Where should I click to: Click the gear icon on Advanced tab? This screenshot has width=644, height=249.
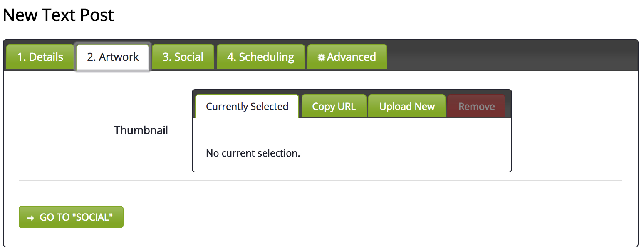click(x=321, y=57)
